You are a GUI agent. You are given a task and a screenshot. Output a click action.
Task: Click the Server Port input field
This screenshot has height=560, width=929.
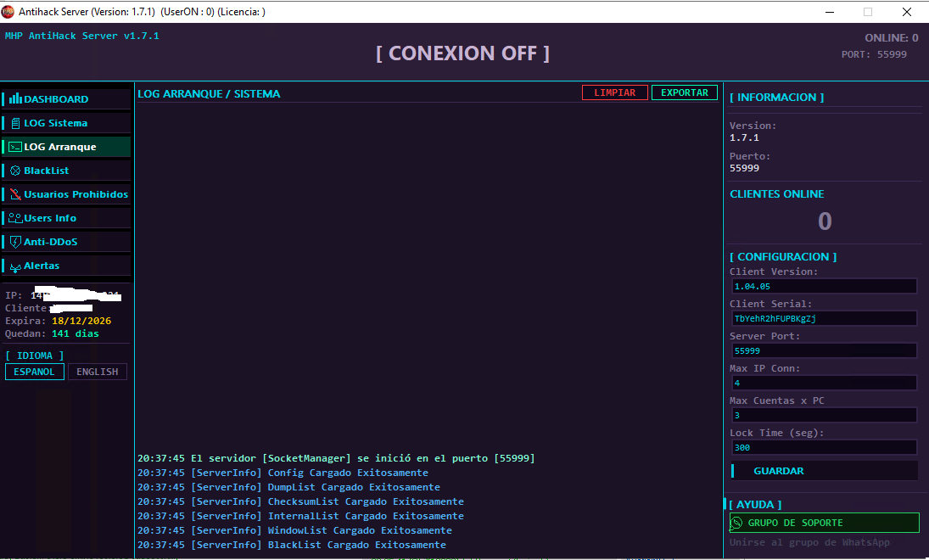[x=824, y=350]
